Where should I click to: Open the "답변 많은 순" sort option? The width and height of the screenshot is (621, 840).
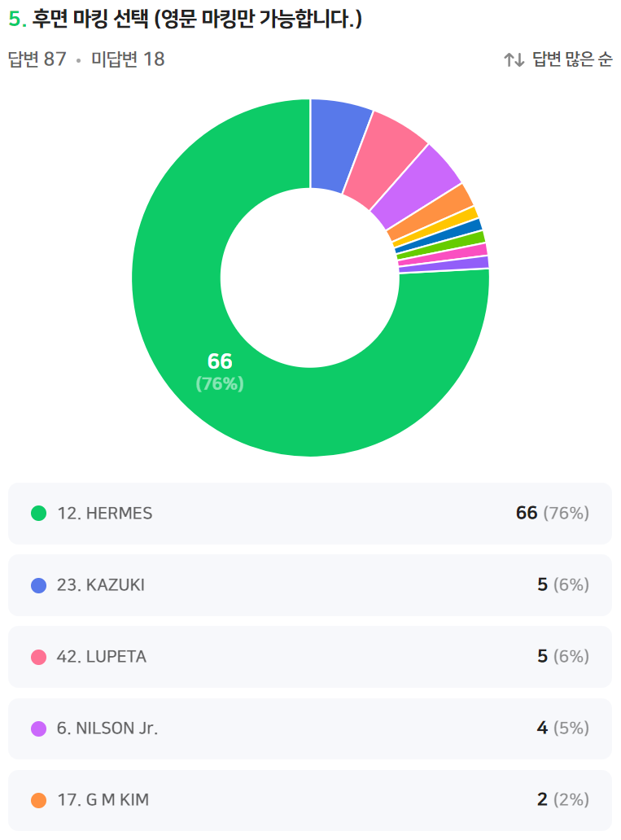[571, 59]
